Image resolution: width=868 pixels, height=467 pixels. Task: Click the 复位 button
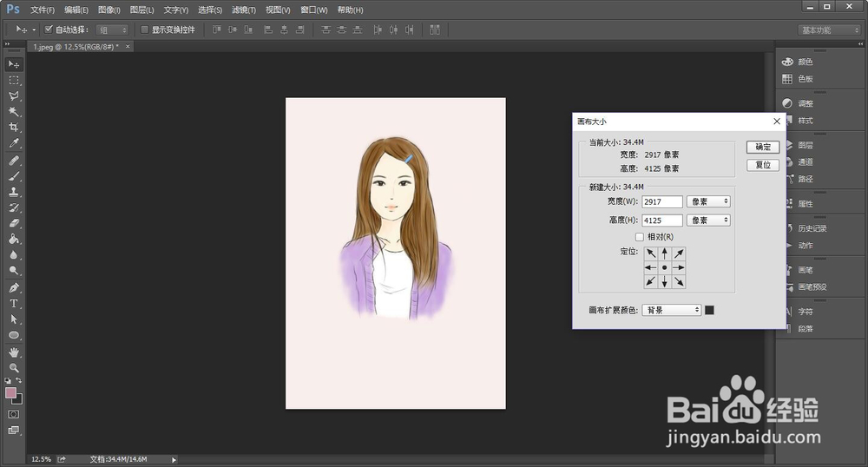(763, 165)
